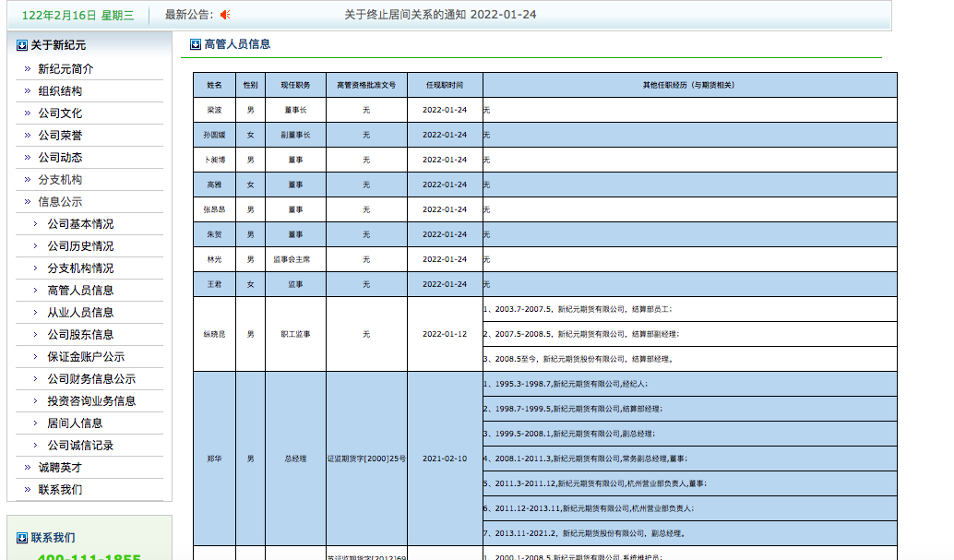Click the entry 2008.5至今 结算部经理
The image size is (954, 560).
[689, 359]
